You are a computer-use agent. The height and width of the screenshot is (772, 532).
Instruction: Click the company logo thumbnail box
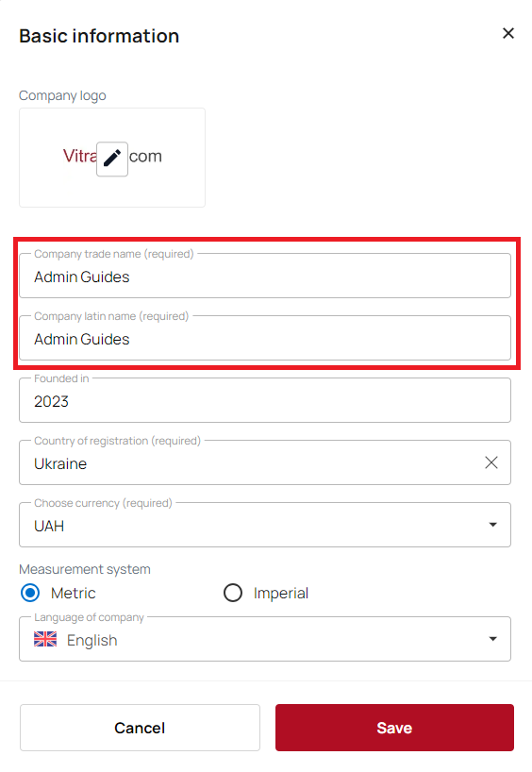[x=112, y=158]
